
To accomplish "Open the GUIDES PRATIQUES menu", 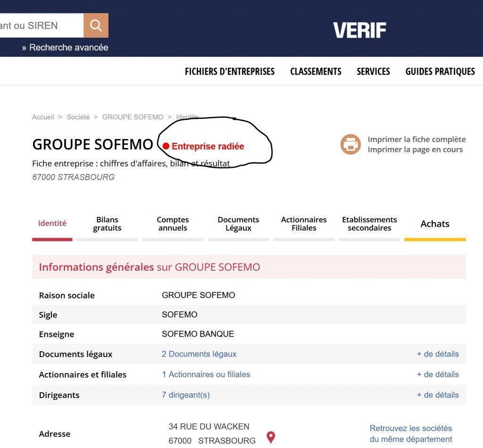I will [440, 71].
